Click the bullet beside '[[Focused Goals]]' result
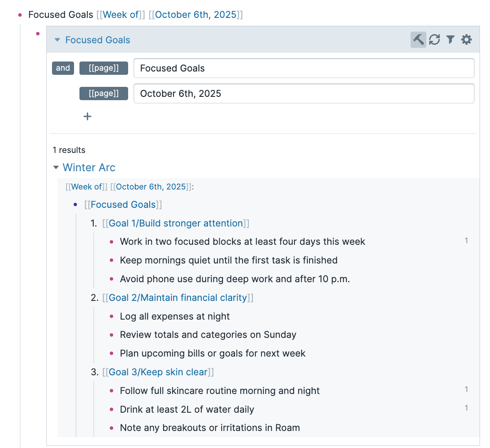Image resolution: width=490 pixels, height=448 pixels. point(75,204)
